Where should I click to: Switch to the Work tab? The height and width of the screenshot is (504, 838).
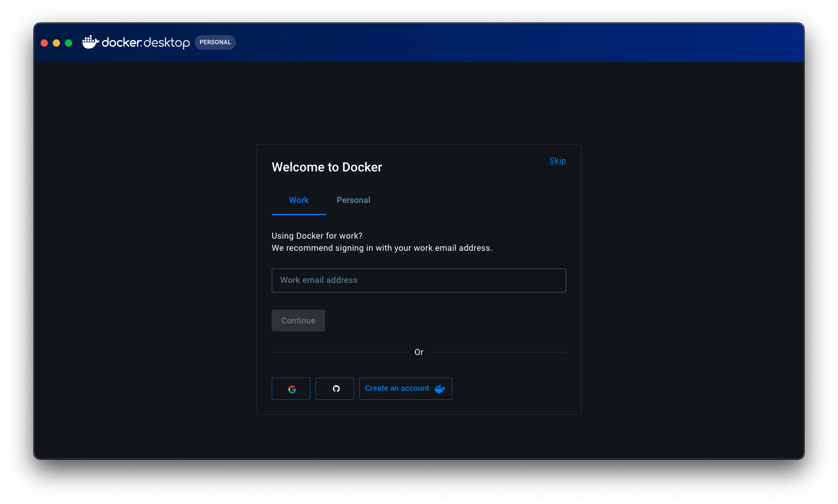tap(298, 201)
